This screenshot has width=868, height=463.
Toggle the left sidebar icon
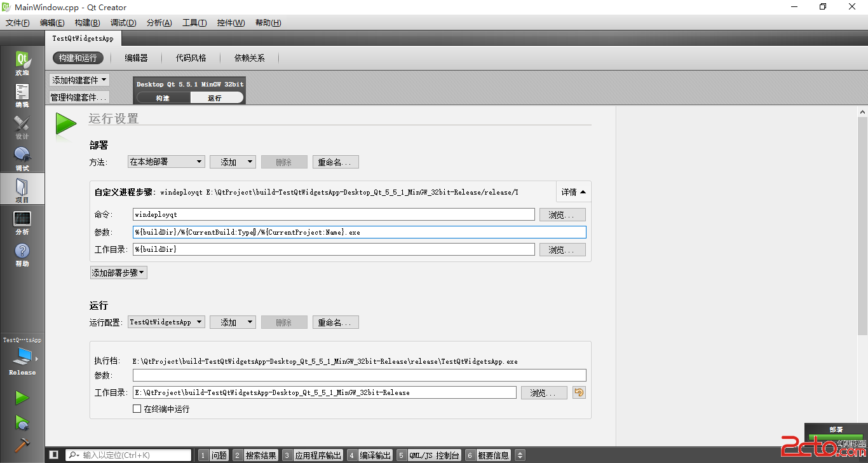pyautogui.click(x=54, y=455)
